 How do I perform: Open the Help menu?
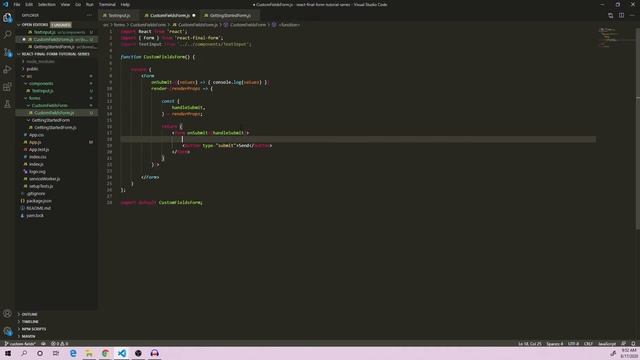125,4
